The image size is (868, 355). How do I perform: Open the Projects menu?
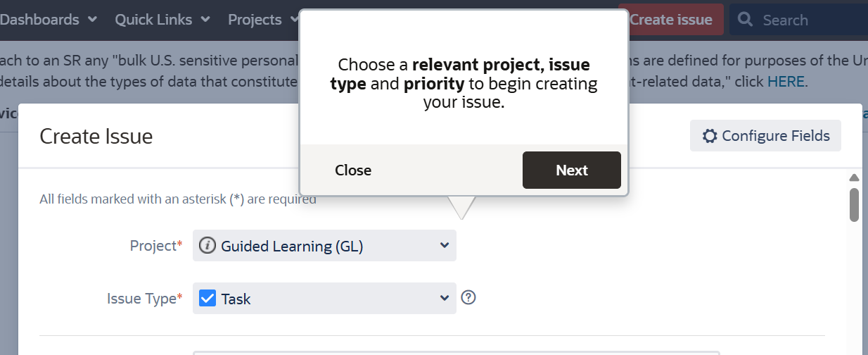click(255, 20)
